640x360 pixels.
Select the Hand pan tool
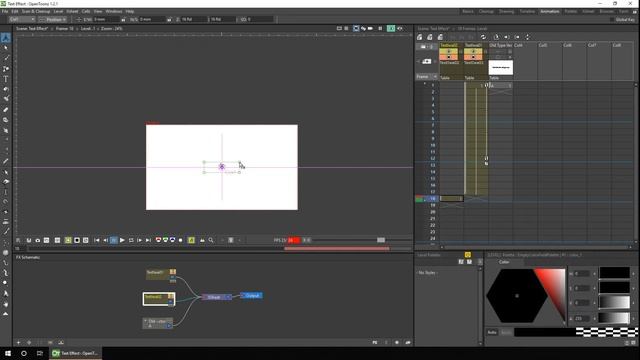point(6,304)
